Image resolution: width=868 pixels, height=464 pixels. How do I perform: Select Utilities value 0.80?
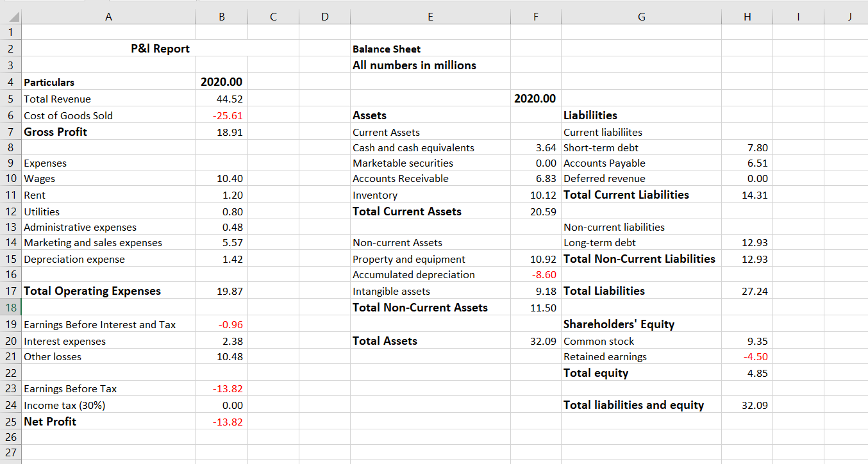(x=221, y=211)
